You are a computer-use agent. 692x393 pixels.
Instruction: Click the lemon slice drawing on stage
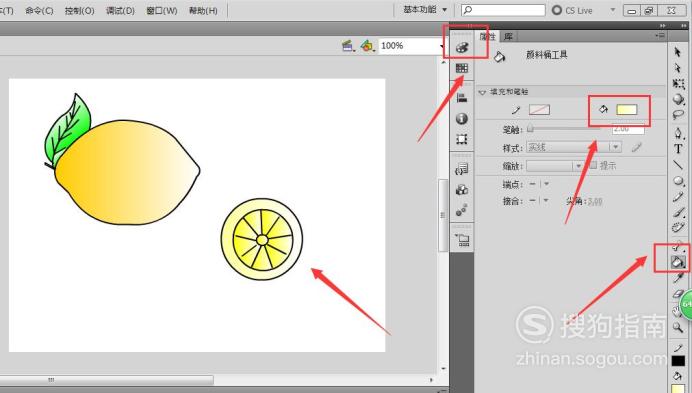click(x=262, y=239)
